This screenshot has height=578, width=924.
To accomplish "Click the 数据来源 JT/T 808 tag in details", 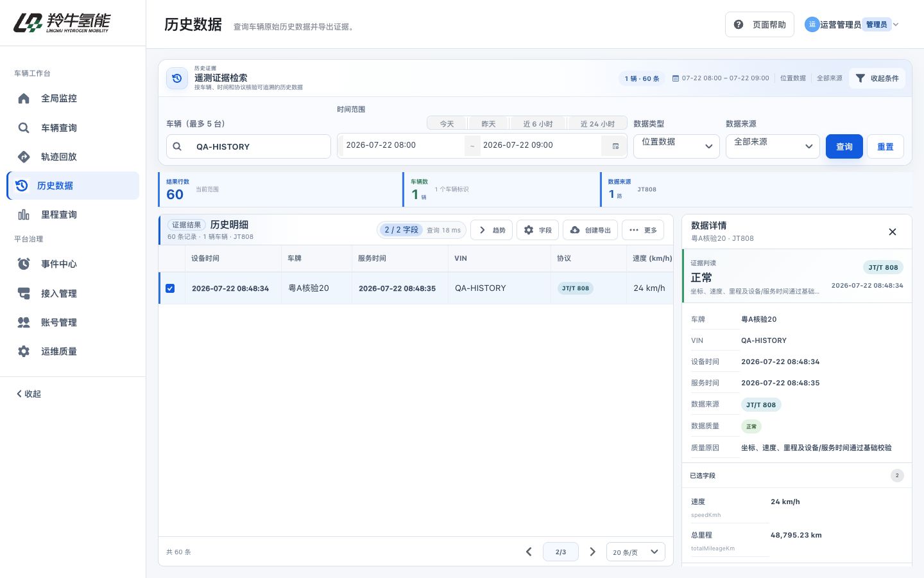I will click(761, 405).
